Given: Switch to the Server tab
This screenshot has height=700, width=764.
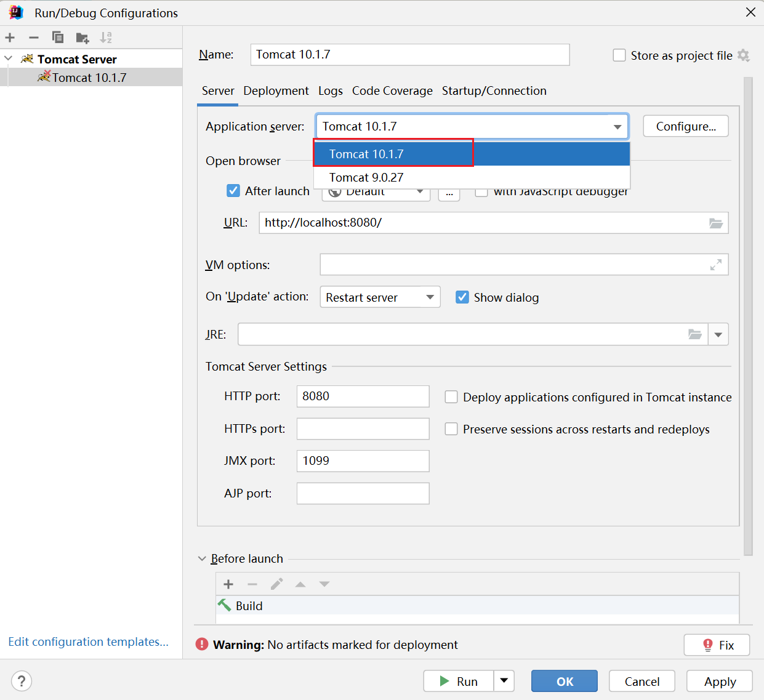Looking at the screenshot, I should pos(218,91).
